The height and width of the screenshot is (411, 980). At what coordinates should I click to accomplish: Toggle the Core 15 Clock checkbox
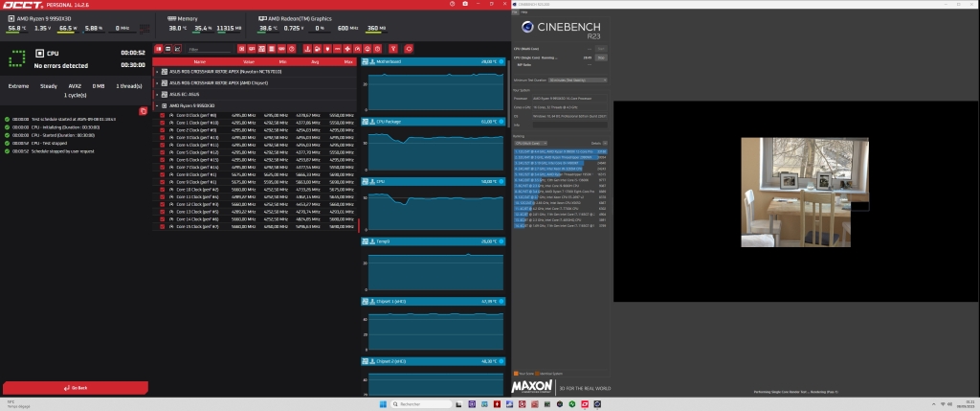coord(162,227)
